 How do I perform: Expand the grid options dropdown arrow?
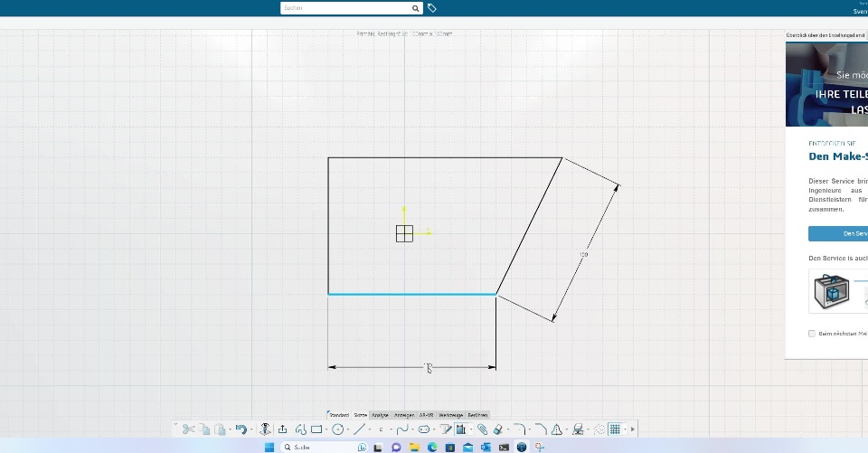tap(625, 429)
